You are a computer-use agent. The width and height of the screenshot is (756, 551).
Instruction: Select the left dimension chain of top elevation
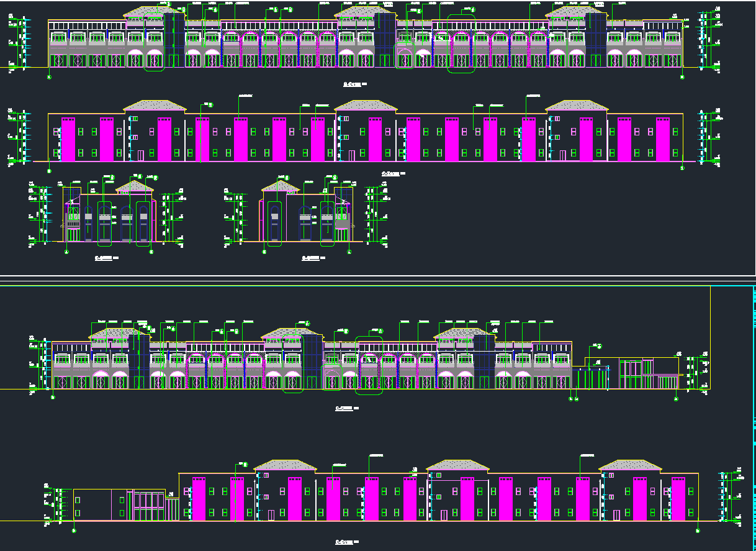click(23, 42)
